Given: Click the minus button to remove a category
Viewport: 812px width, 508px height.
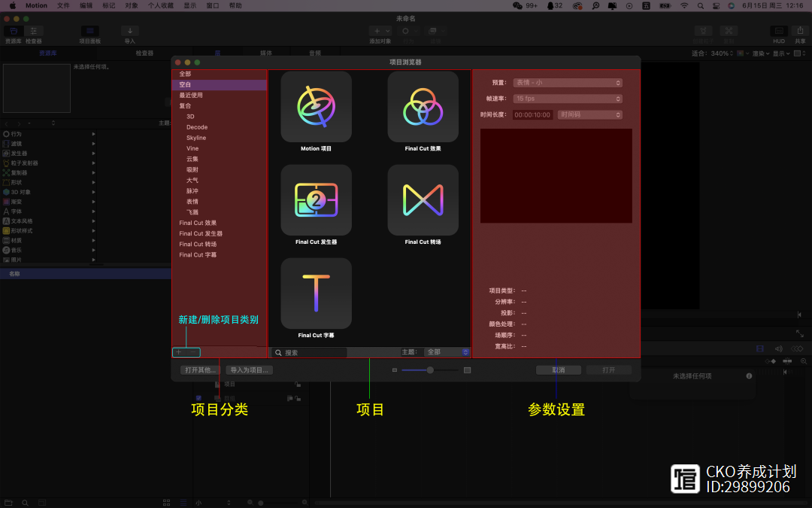Looking at the screenshot, I should [x=193, y=352].
